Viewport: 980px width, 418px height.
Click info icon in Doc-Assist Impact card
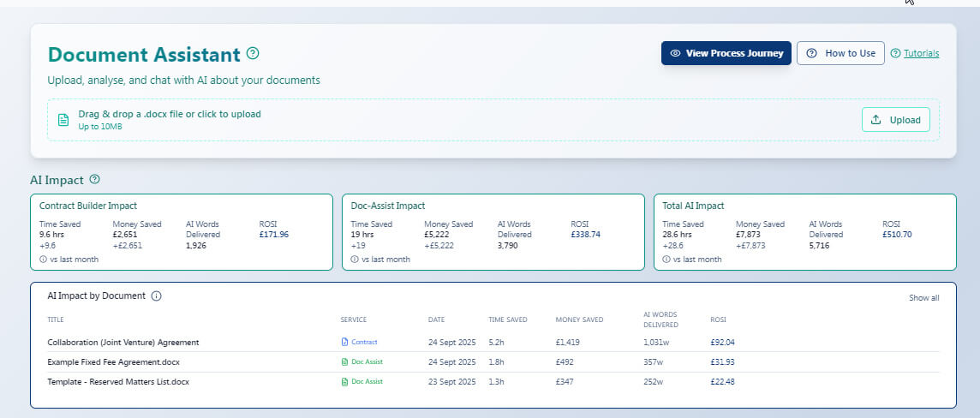point(355,260)
